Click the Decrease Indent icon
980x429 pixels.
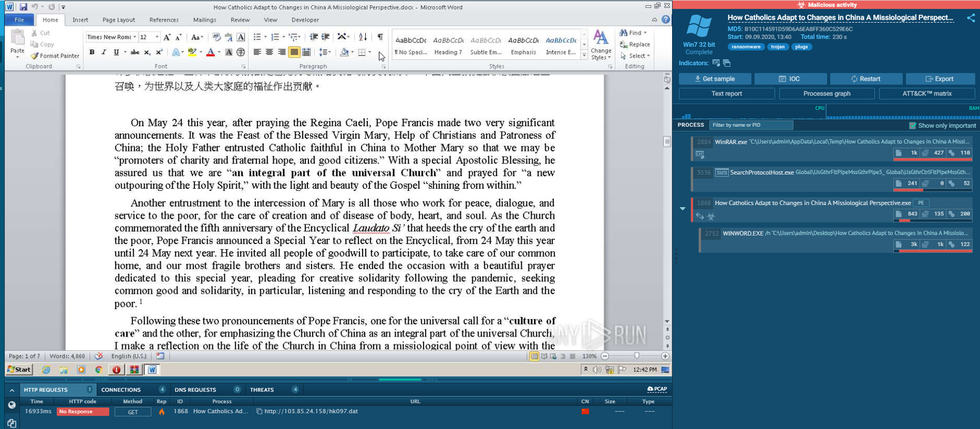[314, 37]
